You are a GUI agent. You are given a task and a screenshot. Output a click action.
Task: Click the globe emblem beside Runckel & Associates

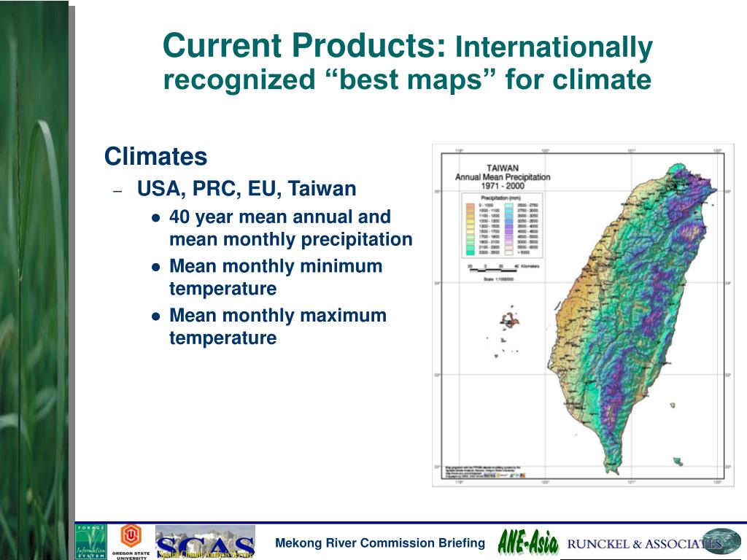(x=723, y=542)
